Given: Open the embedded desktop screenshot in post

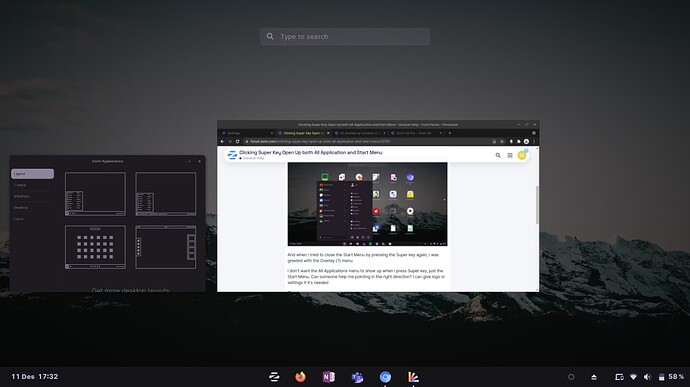Looking at the screenshot, I should coord(367,204).
